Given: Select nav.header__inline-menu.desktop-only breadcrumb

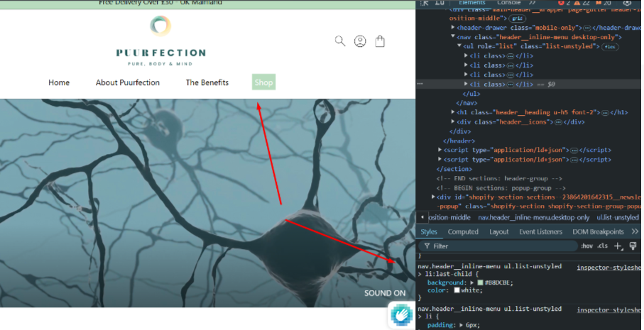Looking at the screenshot, I should (533, 218).
